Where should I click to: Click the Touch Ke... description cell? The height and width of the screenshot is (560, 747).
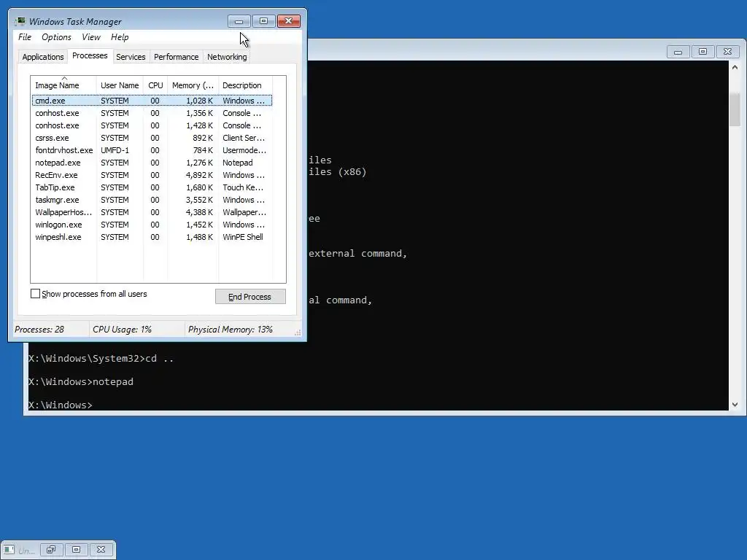243,187
